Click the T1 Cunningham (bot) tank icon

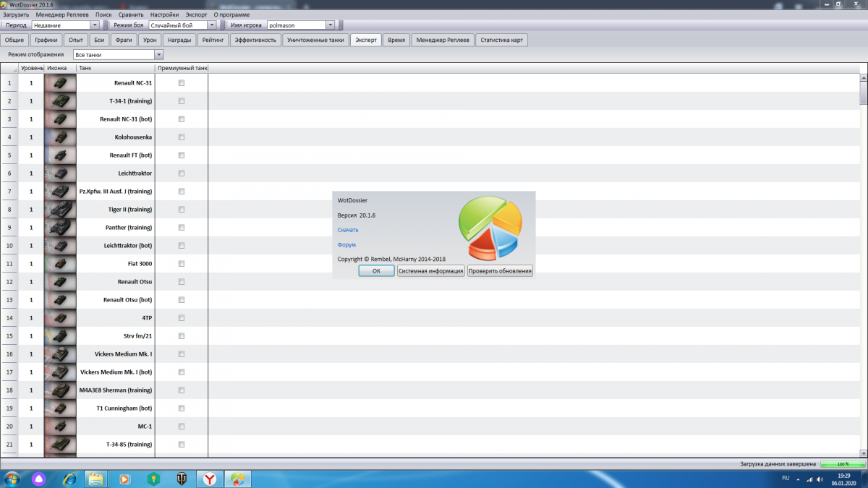60,408
